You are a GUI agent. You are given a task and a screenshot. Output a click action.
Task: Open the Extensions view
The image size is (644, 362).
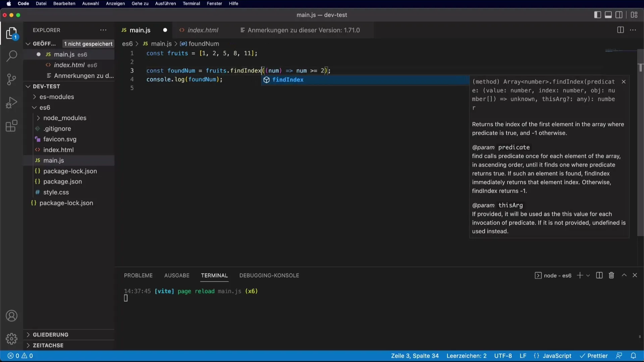[x=12, y=126]
